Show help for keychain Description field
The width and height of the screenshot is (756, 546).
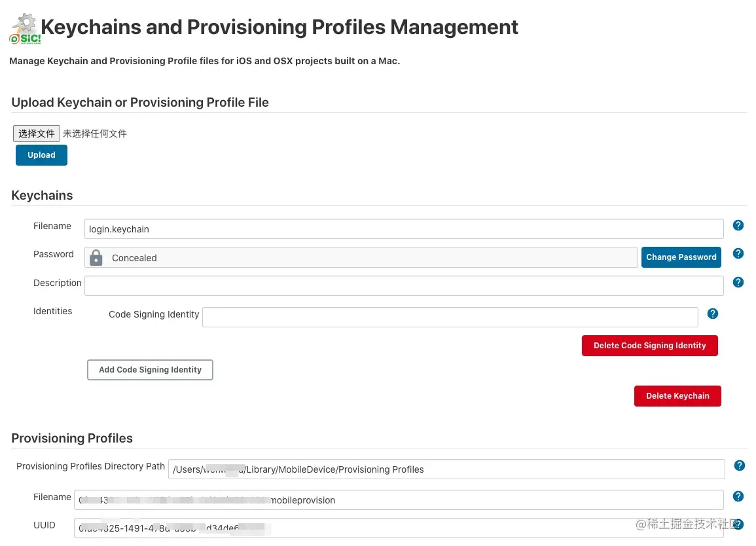point(738,282)
